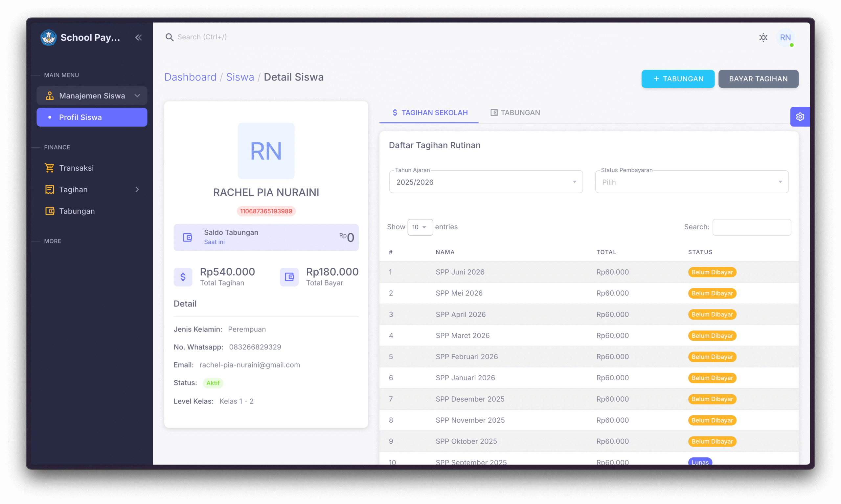Change the show entries count dropdown
841x504 pixels.
pos(420,227)
